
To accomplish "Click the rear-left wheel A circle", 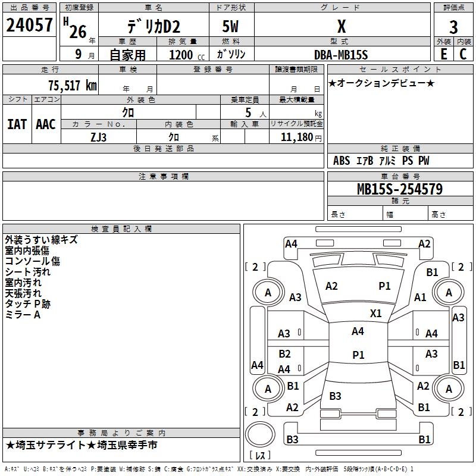I will pyautogui.click(x=268, y=389).
